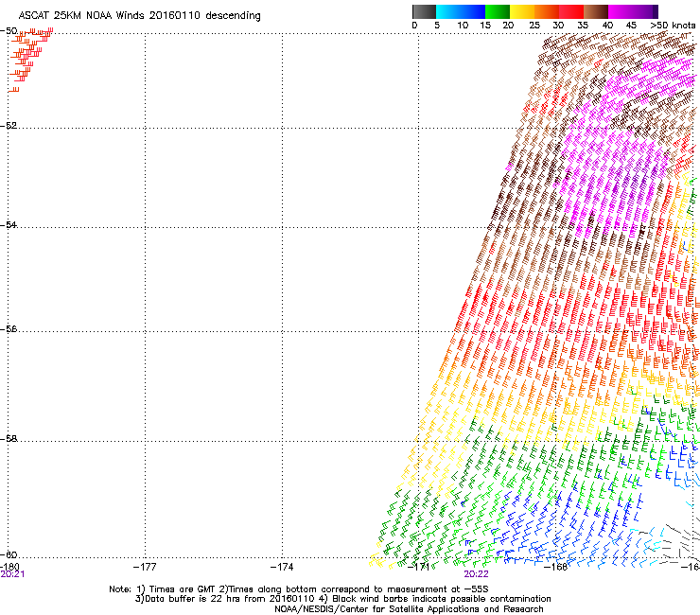This screenshot has height=615, width=700.
Task: Click the orange 25–30 knots legend segment
Action: click(547, 11)
